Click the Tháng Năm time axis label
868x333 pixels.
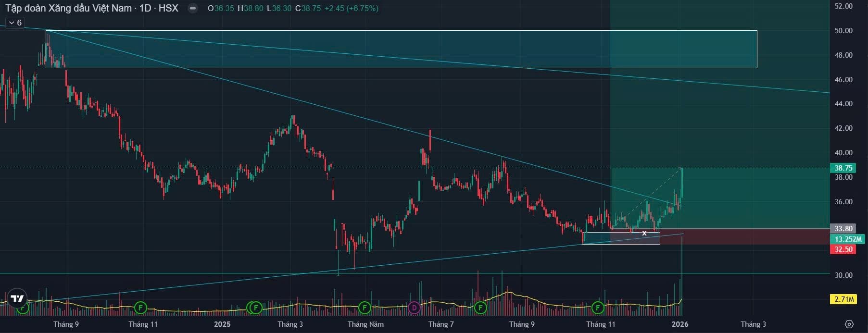pos(365,324)
